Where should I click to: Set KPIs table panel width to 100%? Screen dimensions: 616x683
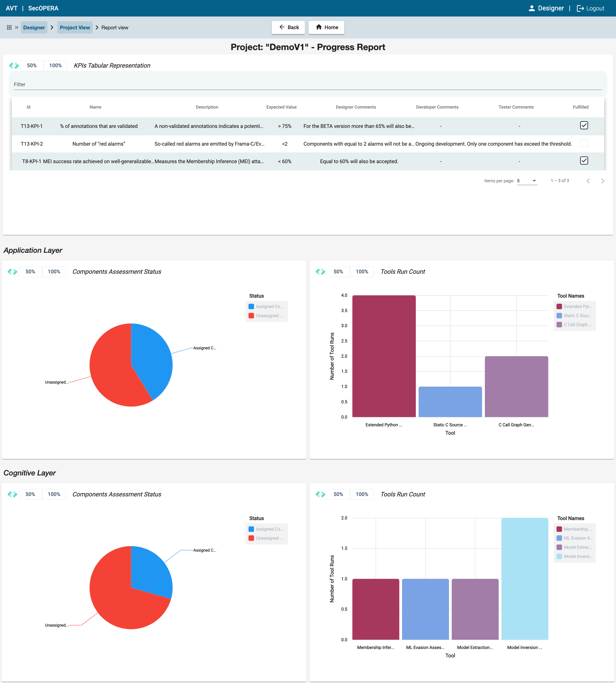55,66
